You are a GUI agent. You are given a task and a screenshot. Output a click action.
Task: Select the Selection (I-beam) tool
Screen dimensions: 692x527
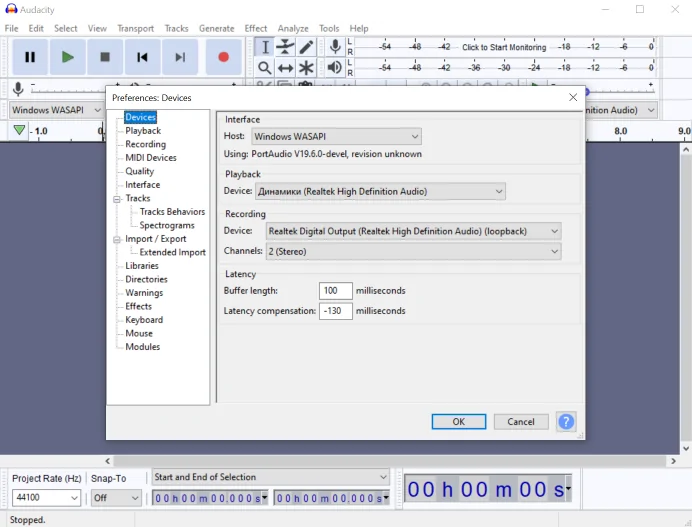(x=265, y=47)
